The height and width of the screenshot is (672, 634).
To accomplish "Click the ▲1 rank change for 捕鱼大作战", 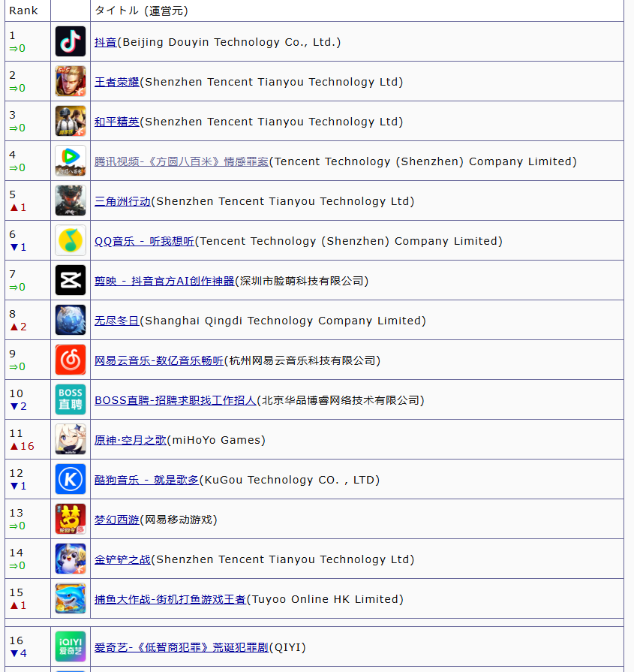I will click(x=18, y=605).
